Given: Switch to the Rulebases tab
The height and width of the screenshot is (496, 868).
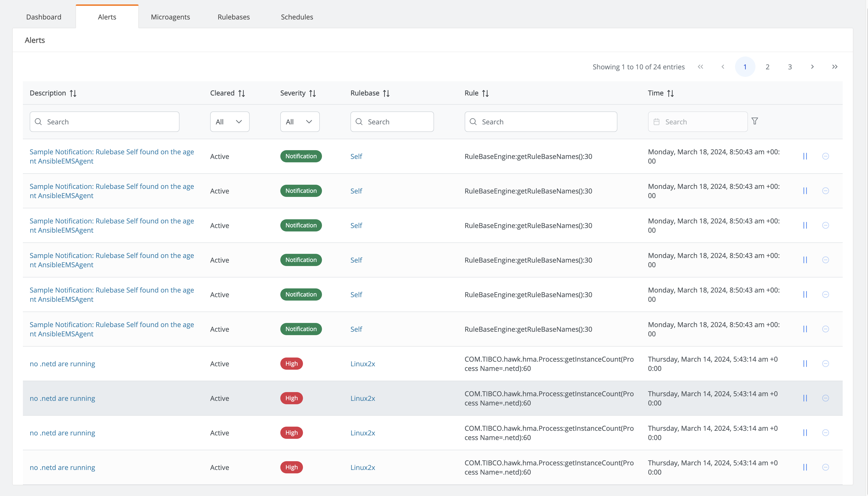Looking at the screenshot, I should coord(234,17).
